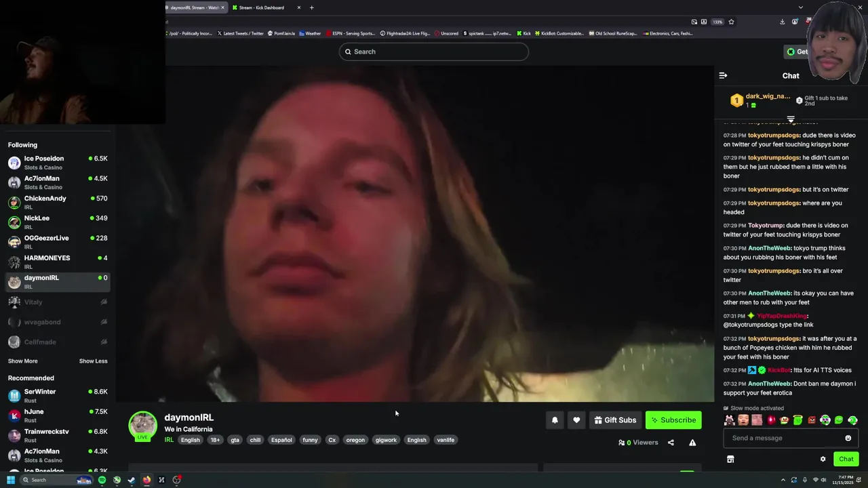Open OGGeezerLive channel in sidebar
The image size is (868, 488).
pos(58,242)
